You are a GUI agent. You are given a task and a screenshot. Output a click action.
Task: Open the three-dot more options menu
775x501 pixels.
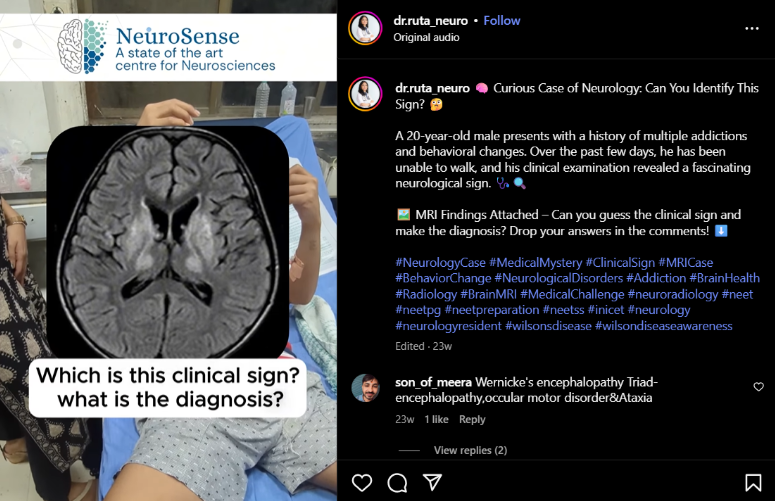pos(752,29)
